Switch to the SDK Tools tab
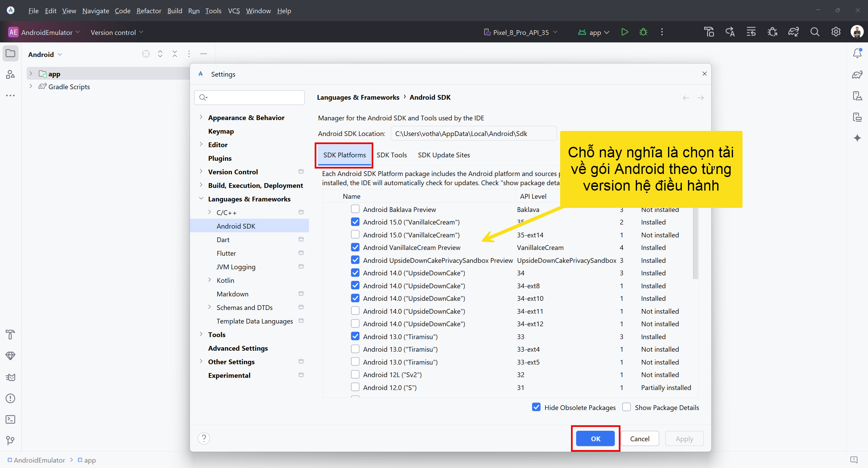 (392, 155)
